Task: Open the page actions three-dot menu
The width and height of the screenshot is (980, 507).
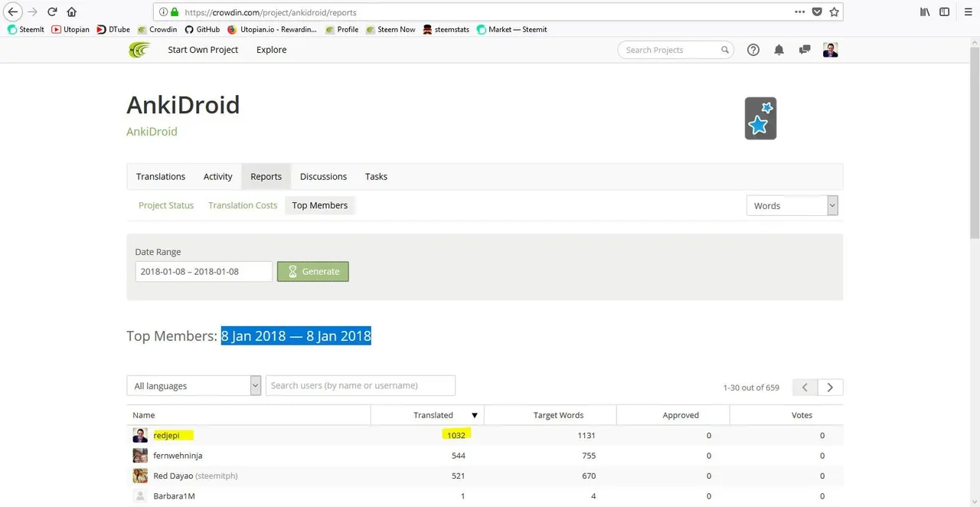Action: pyautogui.click(x=799, y=12)
